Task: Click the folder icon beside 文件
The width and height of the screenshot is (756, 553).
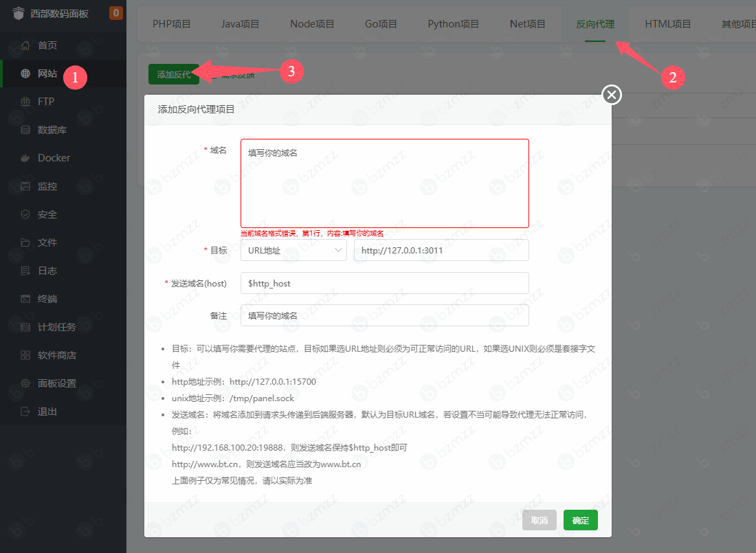Action: click(25, 242)
